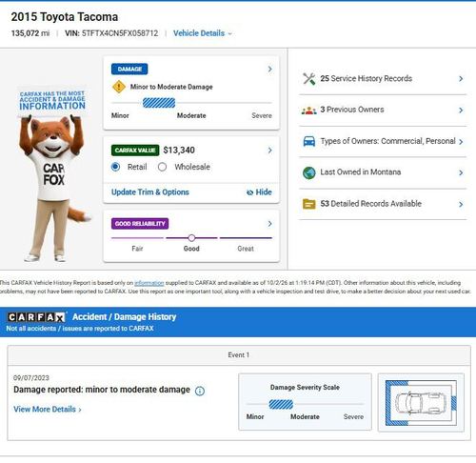Click the globe Last Owned icon
Viewport: 476px width, 463px height.
309,172
